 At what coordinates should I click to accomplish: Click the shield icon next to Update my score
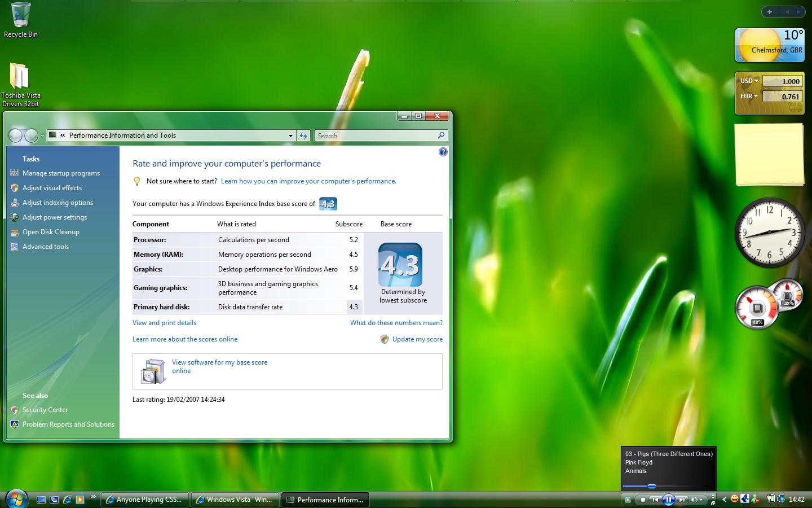[385, 339]
